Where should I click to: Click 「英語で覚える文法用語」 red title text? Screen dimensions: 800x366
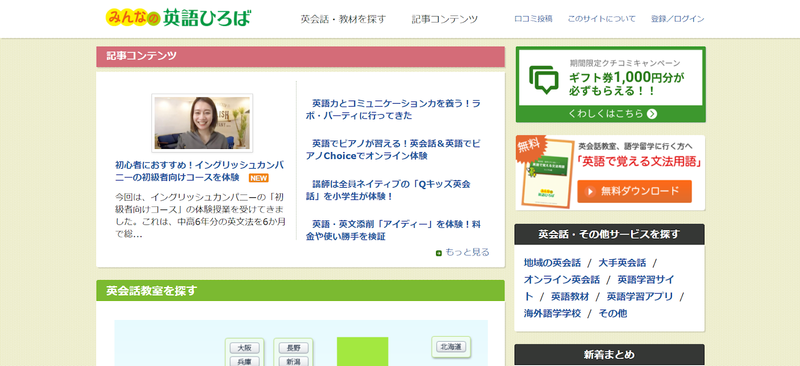(639, 162)
